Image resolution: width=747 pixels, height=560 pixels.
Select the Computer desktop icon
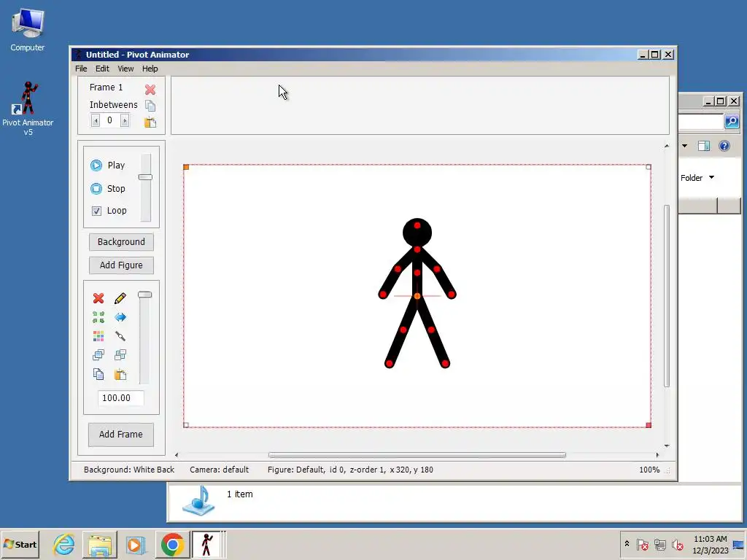28,31
